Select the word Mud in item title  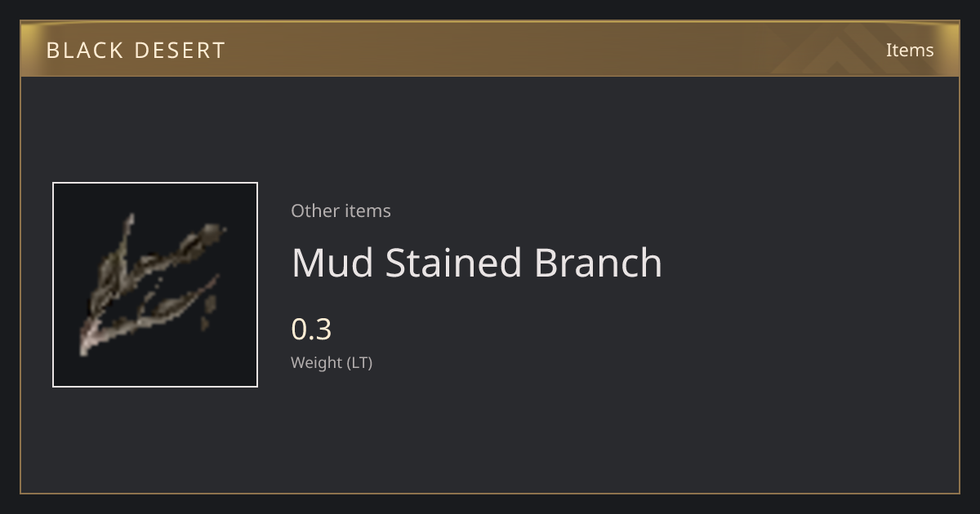(332, 263)
